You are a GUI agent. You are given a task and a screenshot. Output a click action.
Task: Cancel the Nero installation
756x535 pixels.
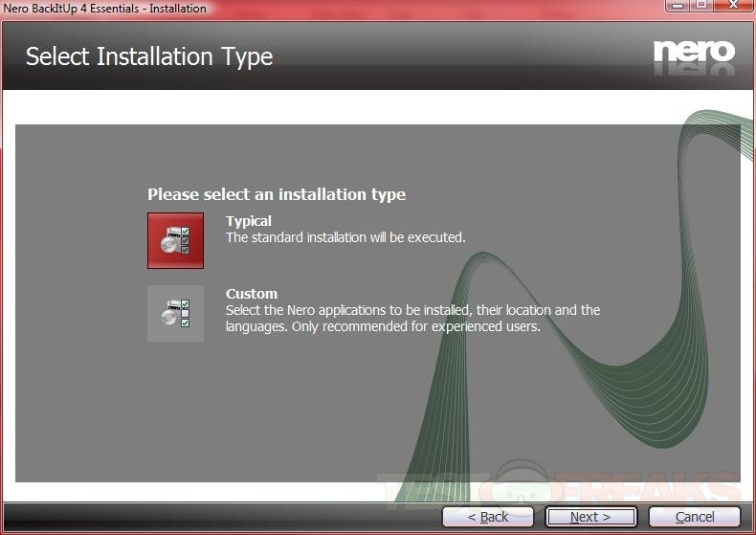pyautogui.click(x=695, y=517)
